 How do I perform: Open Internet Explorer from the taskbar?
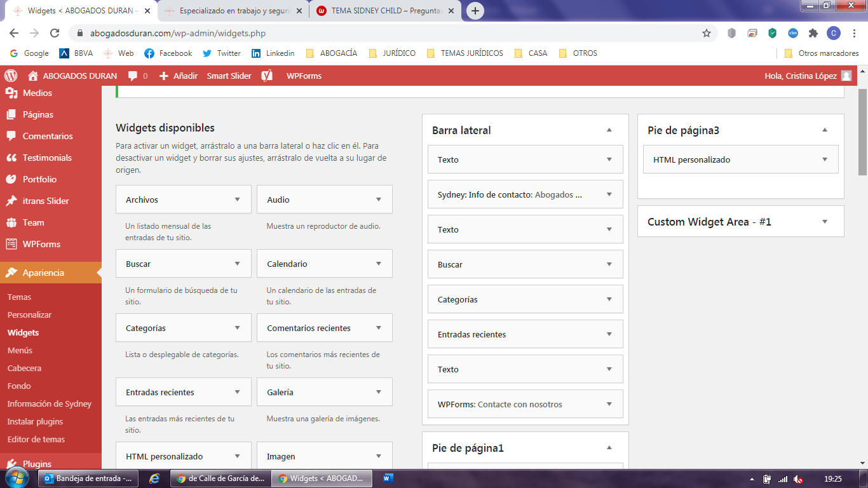click(154, 478)
